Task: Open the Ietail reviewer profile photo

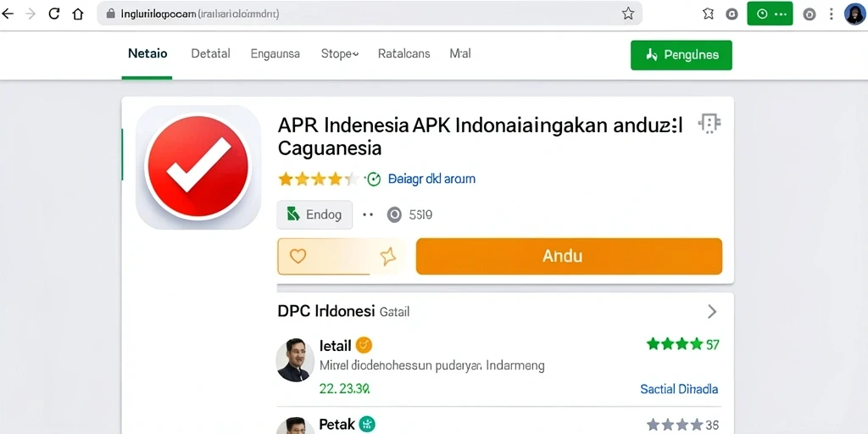Action: (x=295, y=359)
